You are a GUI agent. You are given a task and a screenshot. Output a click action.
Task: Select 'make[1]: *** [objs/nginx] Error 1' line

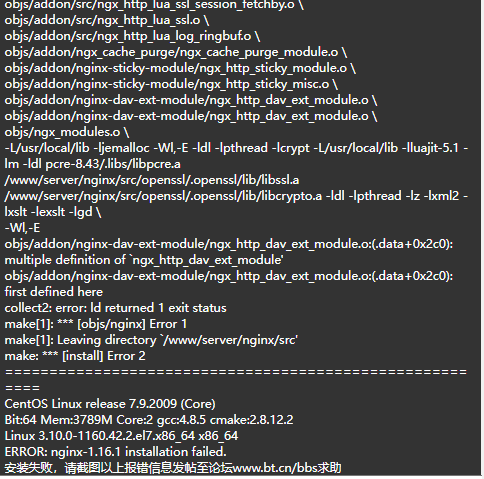click(x=96, y=324)
